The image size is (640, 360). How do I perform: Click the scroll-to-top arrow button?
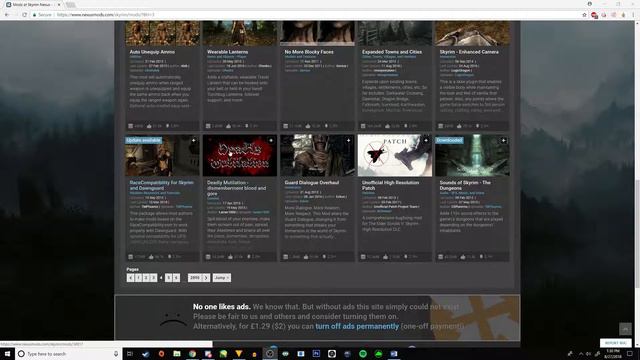tap(625, 329)
